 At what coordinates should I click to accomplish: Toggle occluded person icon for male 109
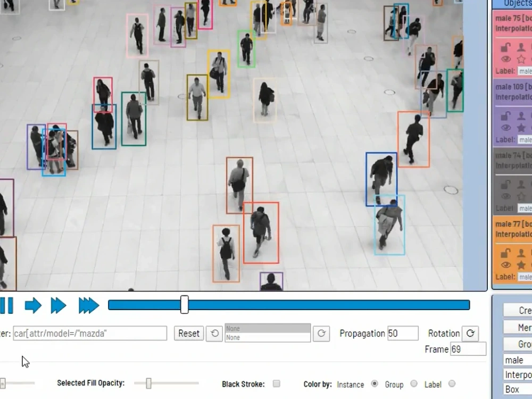coord(521,116)
